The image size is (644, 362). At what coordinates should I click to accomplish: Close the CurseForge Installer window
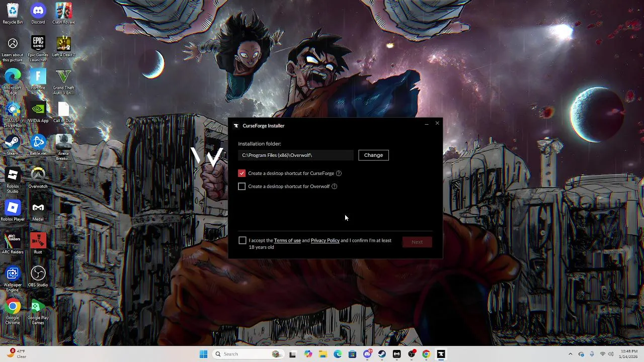[x=437, y=123]
